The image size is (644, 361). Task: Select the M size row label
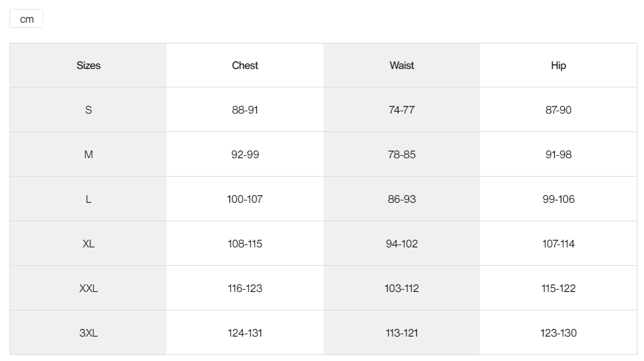(88, 155)
